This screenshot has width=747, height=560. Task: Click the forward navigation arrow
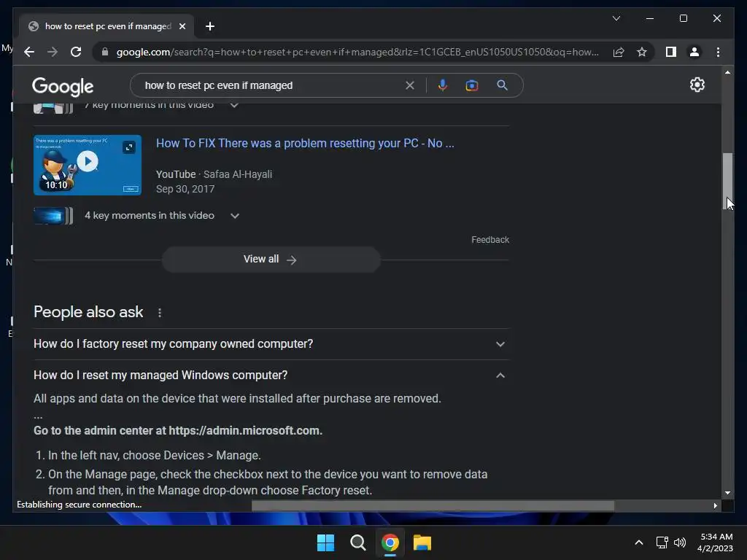(x=53, y=52)
